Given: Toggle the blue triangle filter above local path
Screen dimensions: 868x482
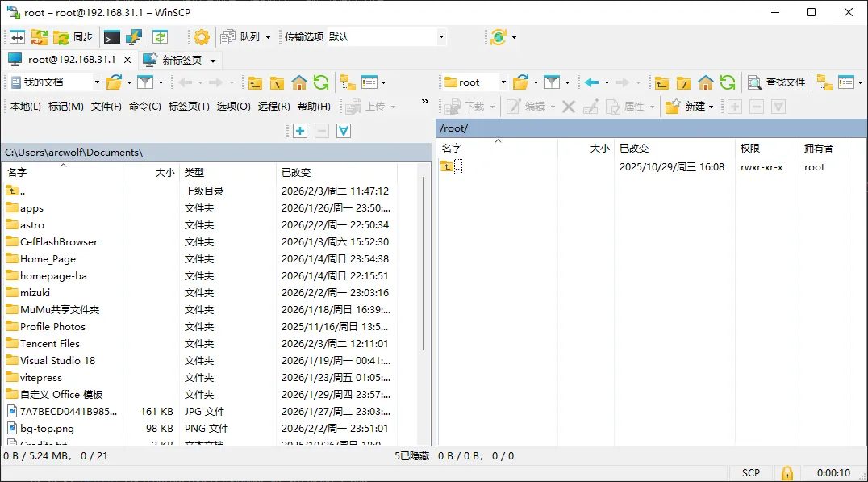Looking at the screenshot, I should click(342, 130).
